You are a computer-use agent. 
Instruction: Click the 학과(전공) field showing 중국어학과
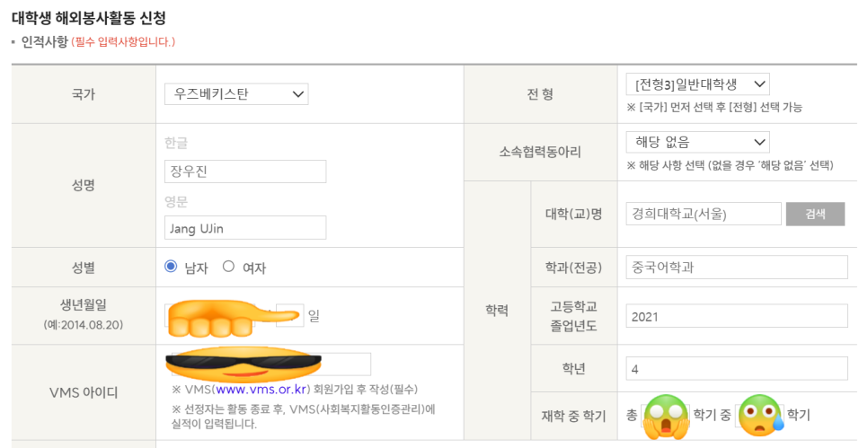pyautogui.click(x=737, y=268)
